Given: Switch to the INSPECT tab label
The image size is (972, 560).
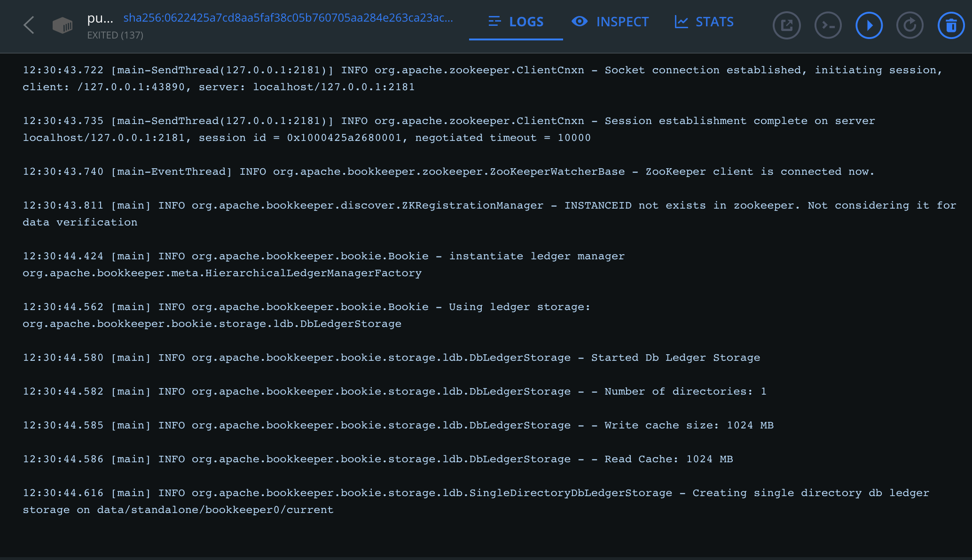Looking at the screenshot, I should (x=622, y=22).
